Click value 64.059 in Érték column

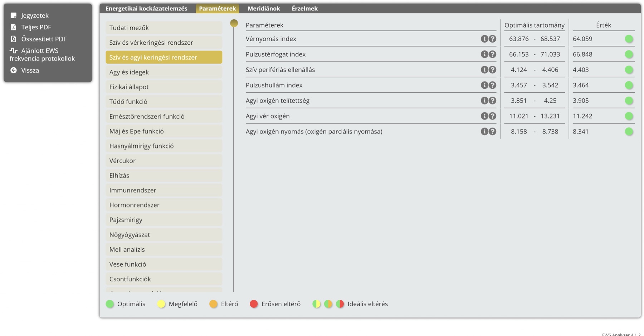(582, 39)
